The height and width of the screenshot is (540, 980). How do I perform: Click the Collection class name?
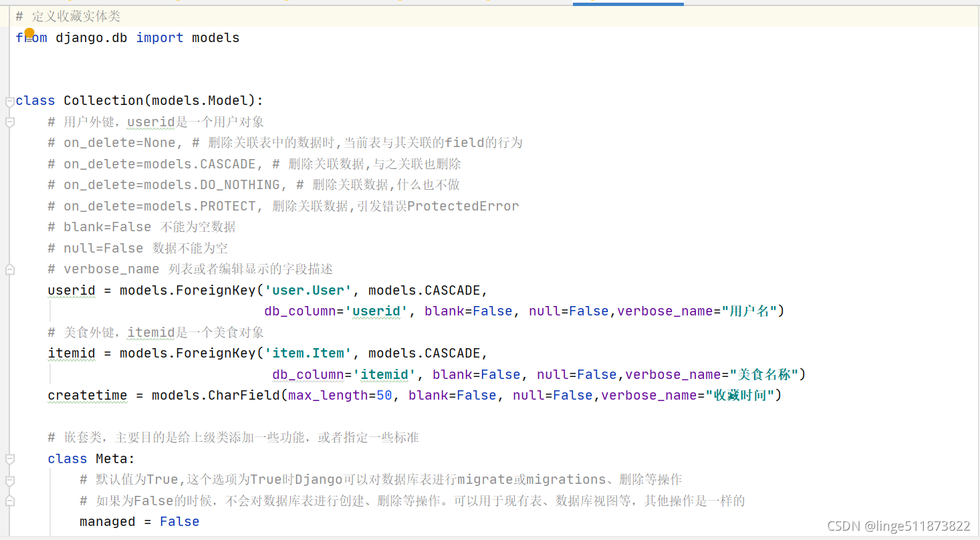104,101
